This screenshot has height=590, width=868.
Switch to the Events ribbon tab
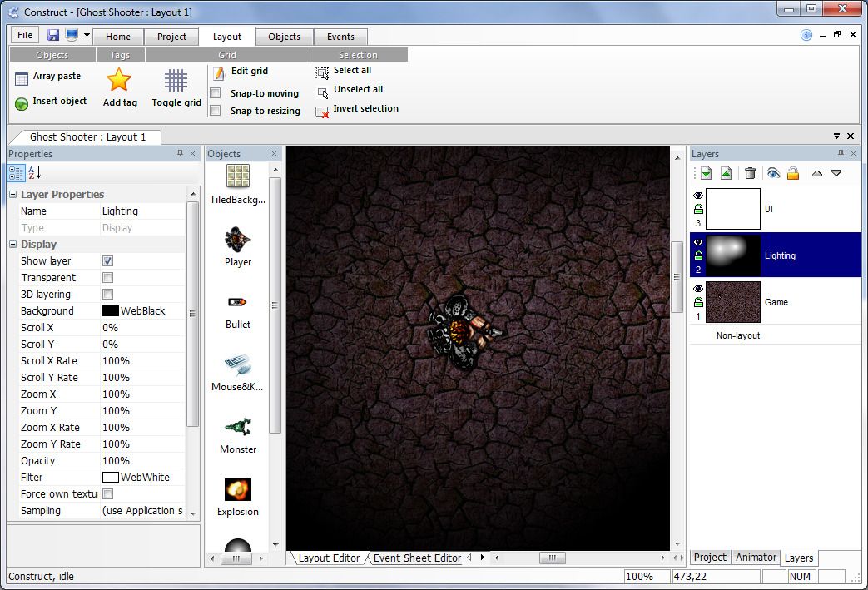340,36
